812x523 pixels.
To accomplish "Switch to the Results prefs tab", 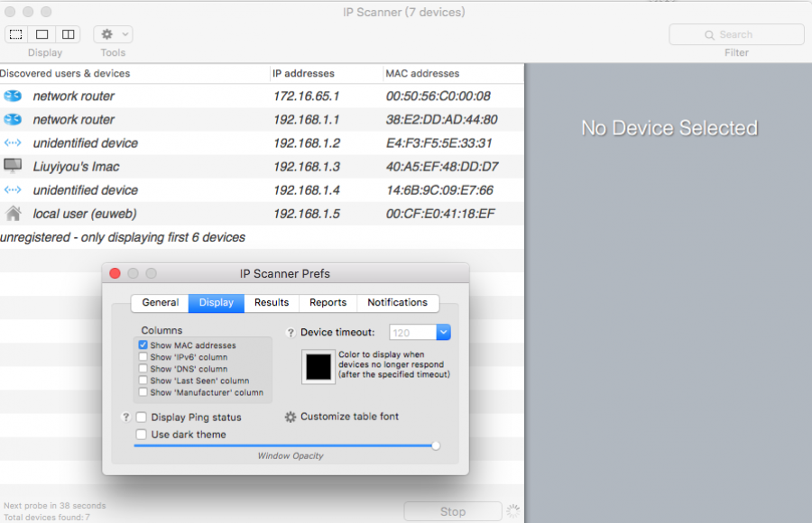I will (272, 302).
